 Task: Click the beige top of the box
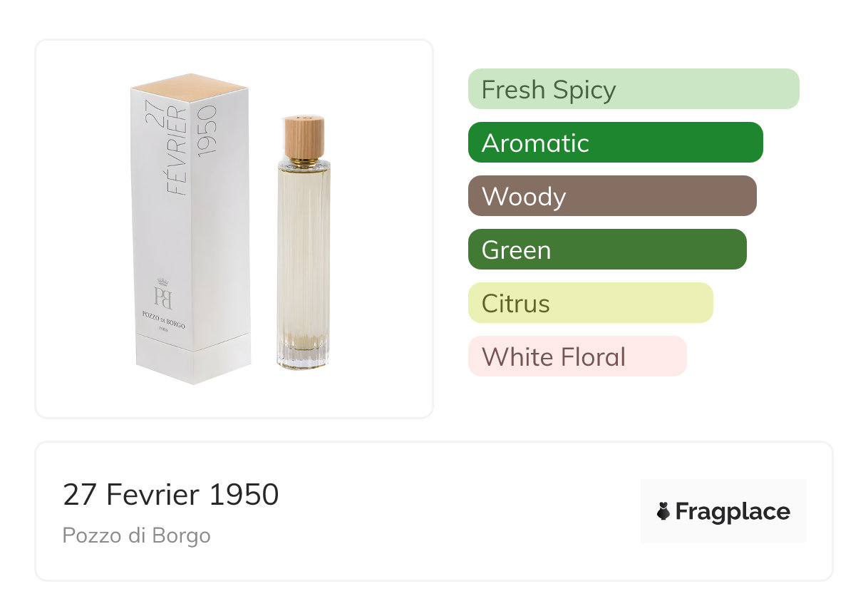(x=190, y=86)
